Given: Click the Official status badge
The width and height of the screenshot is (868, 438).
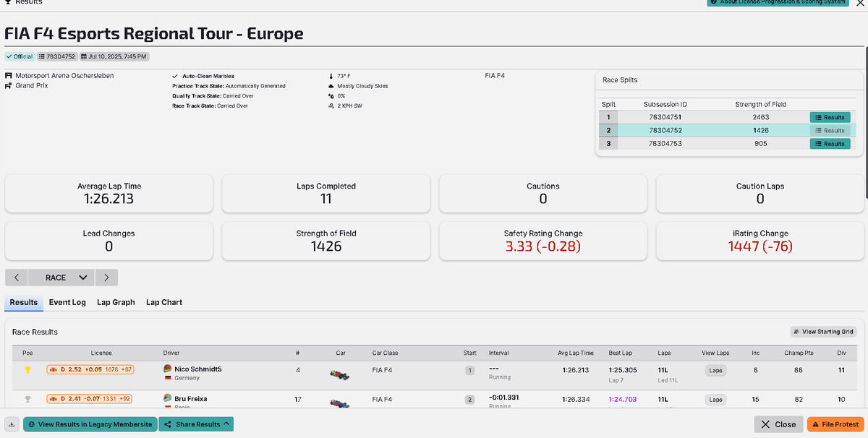Looking at the screenshot, I should point(20,56).
